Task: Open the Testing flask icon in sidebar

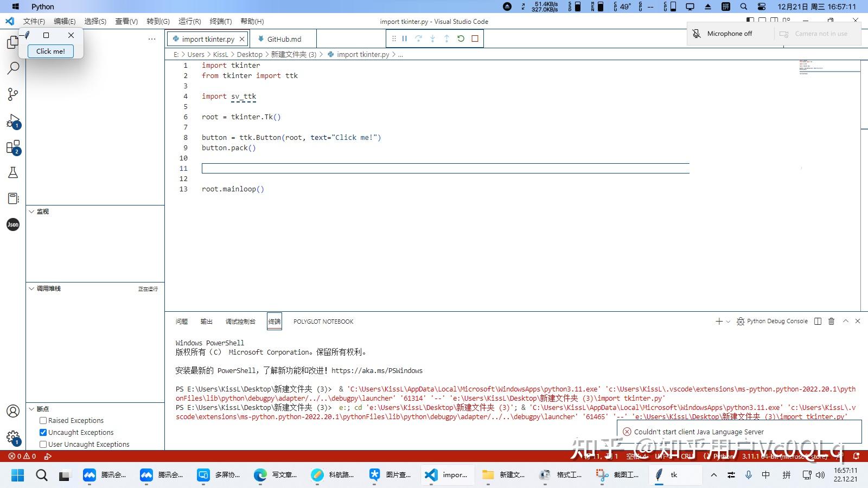Action: point(13,172)
